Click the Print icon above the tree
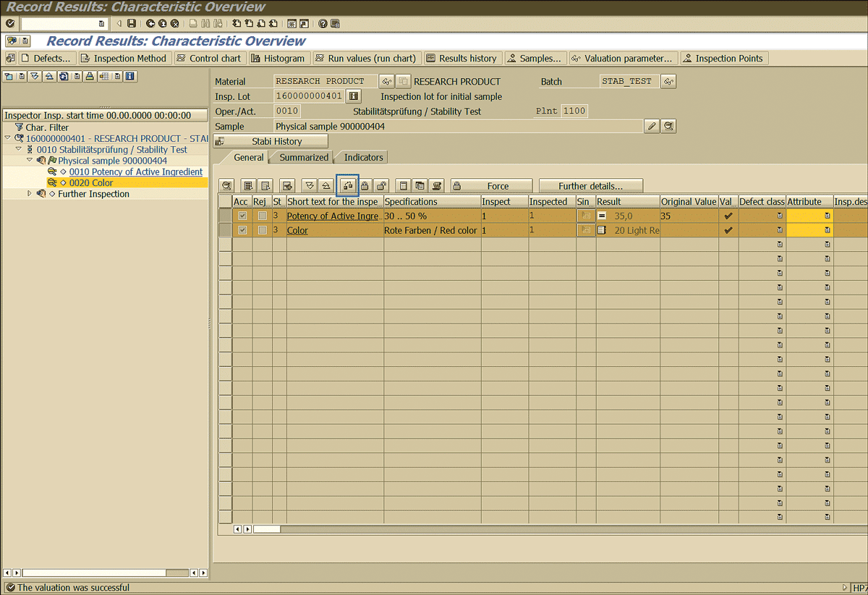 coord(89,76)
